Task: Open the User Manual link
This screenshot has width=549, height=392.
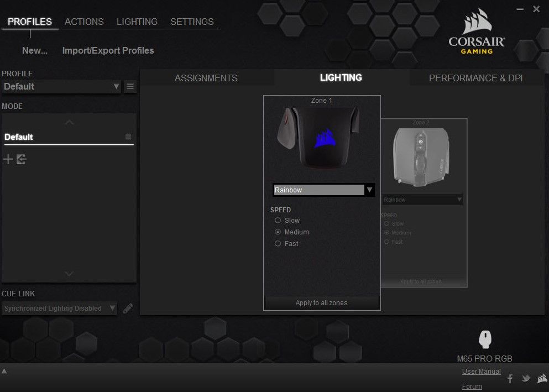Action: coord(481,372)
